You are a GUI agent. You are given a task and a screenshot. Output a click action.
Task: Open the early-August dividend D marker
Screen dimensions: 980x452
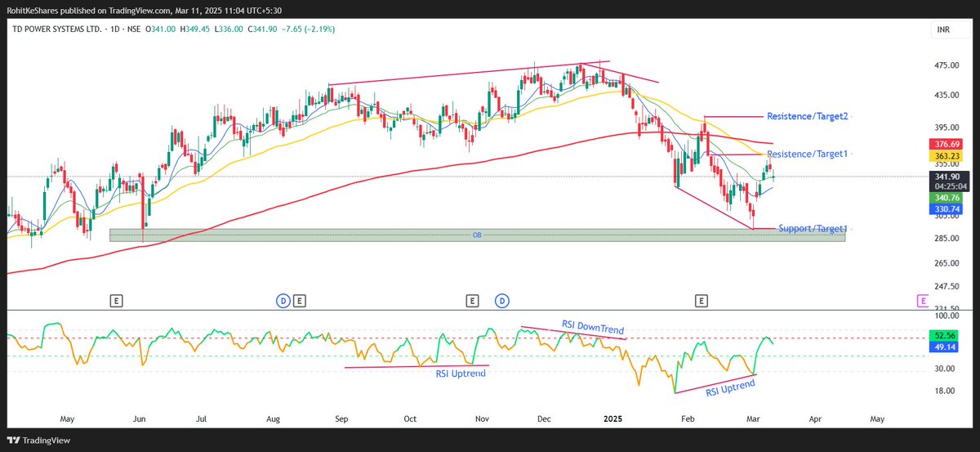coord(283,301)
